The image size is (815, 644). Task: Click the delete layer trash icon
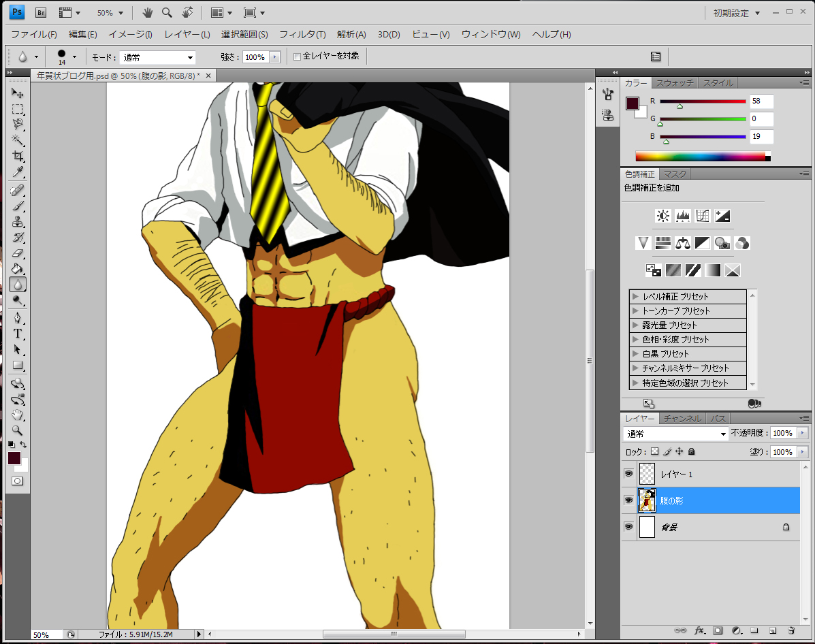(x=791, y=630)
